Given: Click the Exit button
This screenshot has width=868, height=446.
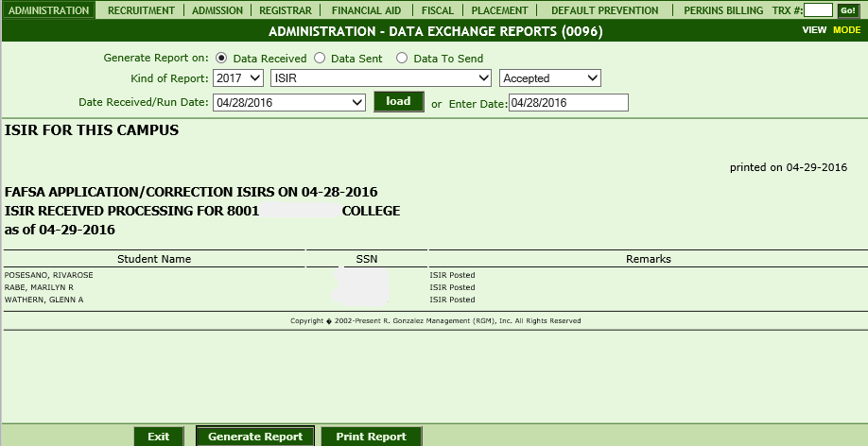Looking at the screenshot, I should click(x=158, y=436).
